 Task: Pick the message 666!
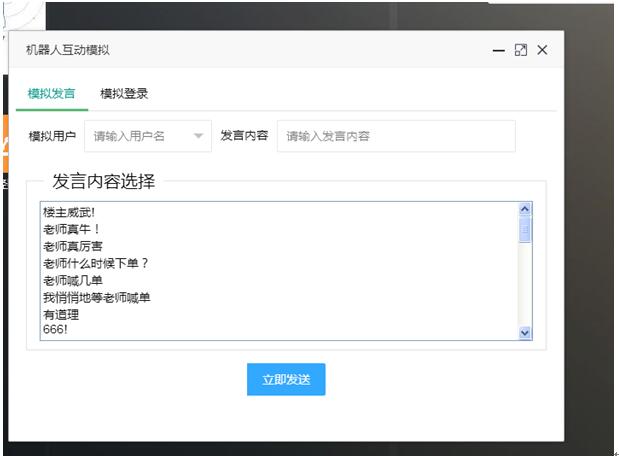[x=56, y=330]
